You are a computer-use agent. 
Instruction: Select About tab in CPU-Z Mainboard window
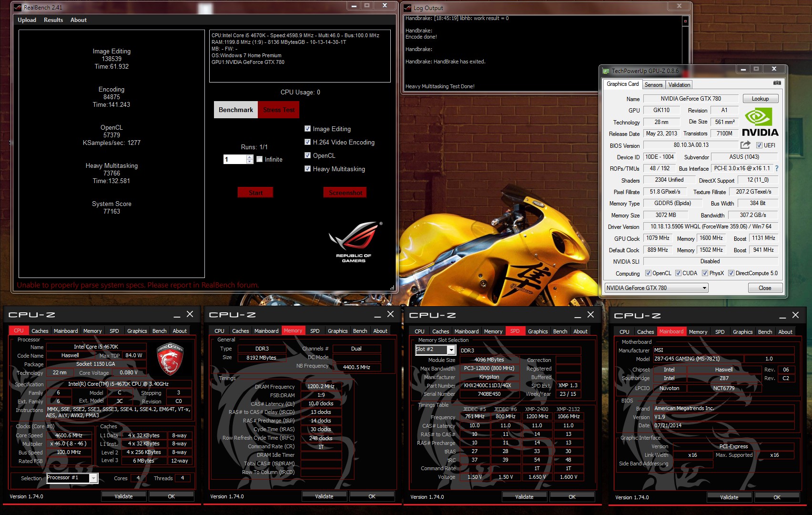coord(785,332)
